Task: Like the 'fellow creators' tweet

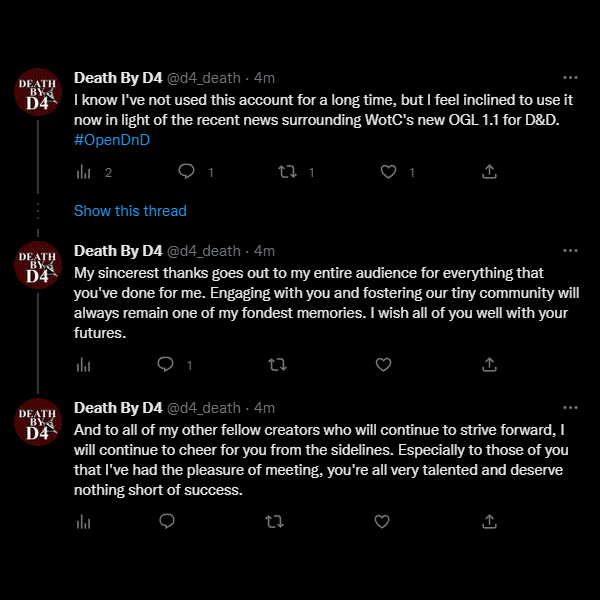Action: click(x=382, y=522)
